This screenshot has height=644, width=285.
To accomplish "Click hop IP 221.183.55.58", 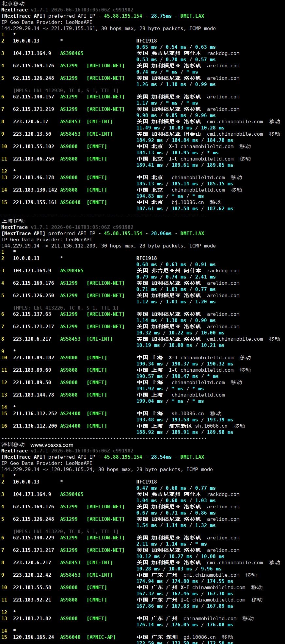I will coord(32,587).
